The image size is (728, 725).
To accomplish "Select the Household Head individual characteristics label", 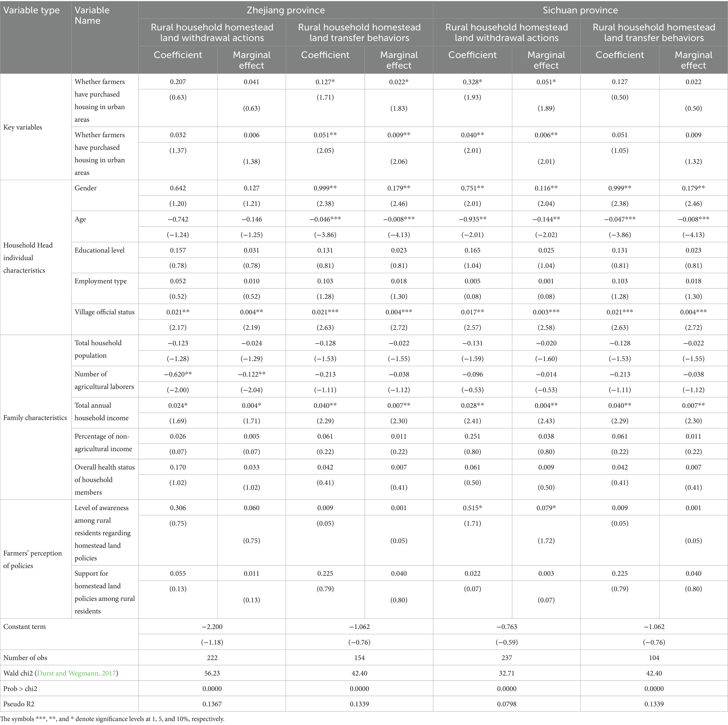I will [28, 258].
